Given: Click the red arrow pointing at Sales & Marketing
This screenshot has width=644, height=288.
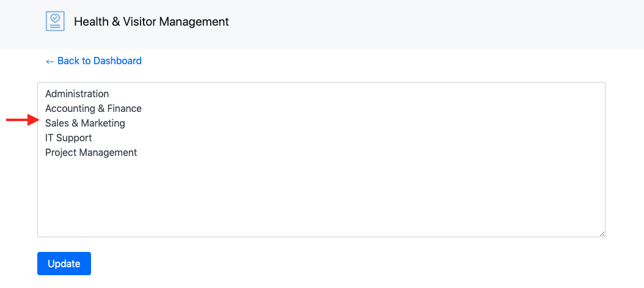Looking at the screenshot, I should (x=22, y=120).
